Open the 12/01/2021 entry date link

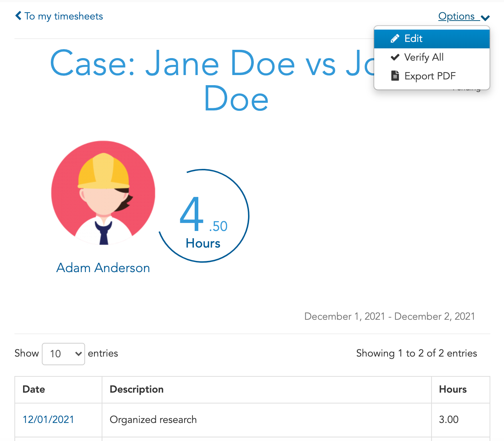point(48,419)
